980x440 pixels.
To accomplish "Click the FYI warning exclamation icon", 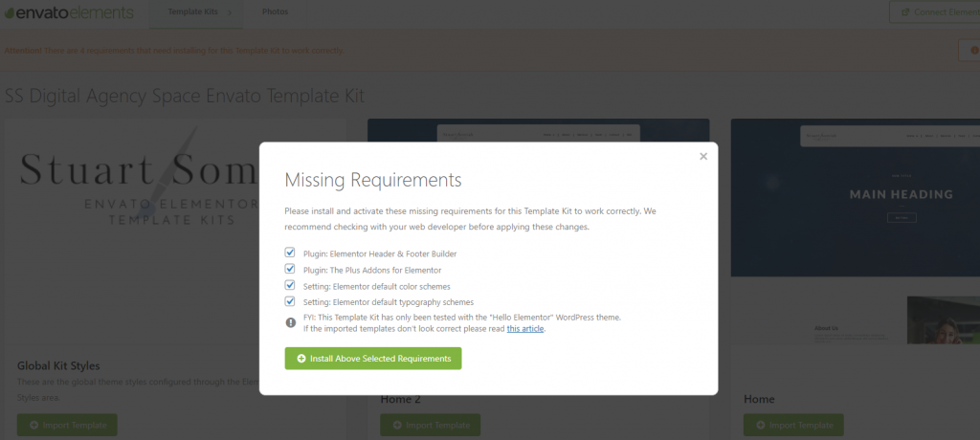I will (x=291, y=322).
